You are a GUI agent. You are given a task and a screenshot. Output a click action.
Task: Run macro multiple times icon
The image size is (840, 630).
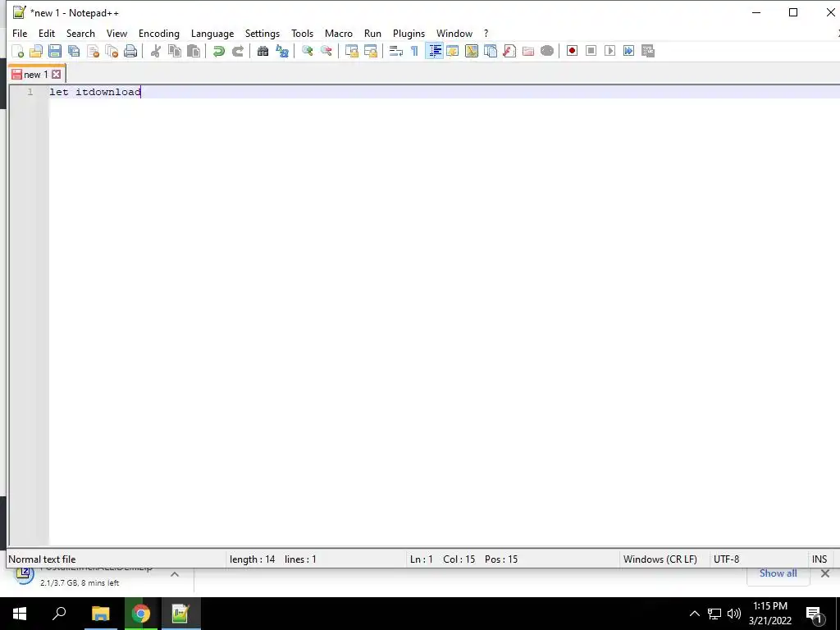point(629,51)
